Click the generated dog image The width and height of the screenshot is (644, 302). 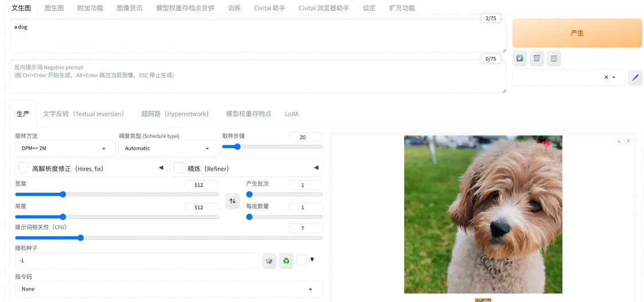pyautogui.click(x=483, y=215)
